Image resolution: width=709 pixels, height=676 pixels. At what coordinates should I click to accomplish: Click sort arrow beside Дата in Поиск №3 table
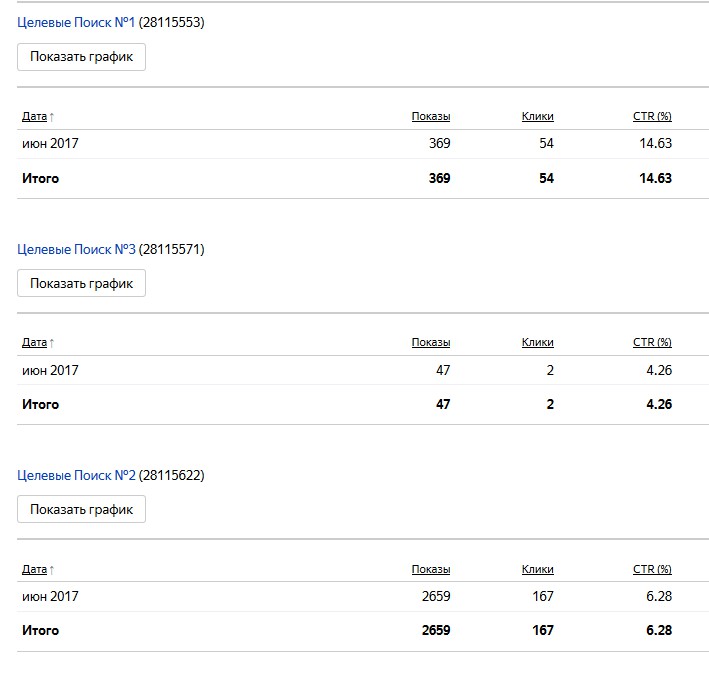tap(52, 343)
